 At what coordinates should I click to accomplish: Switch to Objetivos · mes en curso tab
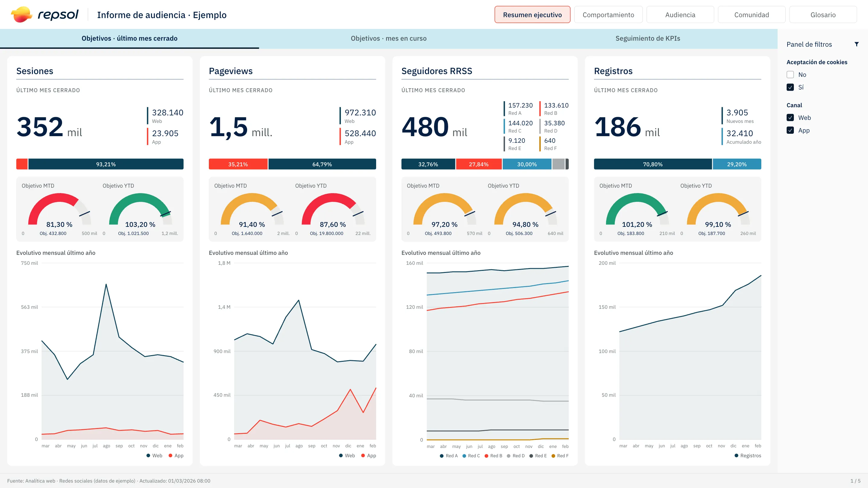[388, 38]
